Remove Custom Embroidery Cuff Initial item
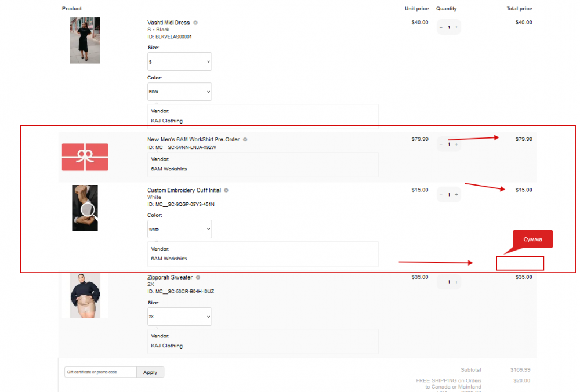 (x=226, y=190)
